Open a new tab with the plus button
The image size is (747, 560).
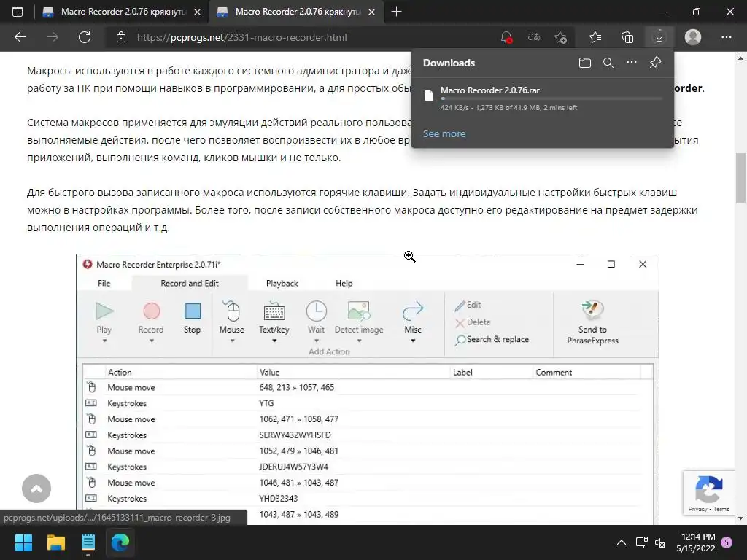coord(396,12)
